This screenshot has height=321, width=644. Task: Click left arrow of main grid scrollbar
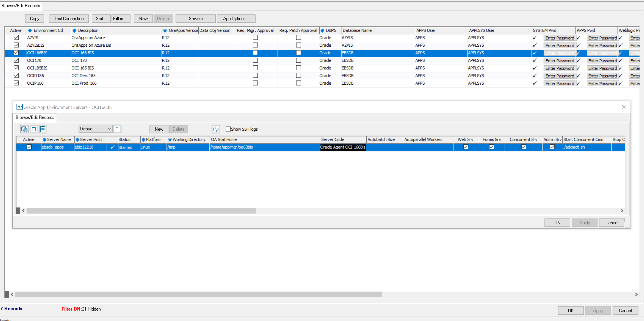[12, 295]
